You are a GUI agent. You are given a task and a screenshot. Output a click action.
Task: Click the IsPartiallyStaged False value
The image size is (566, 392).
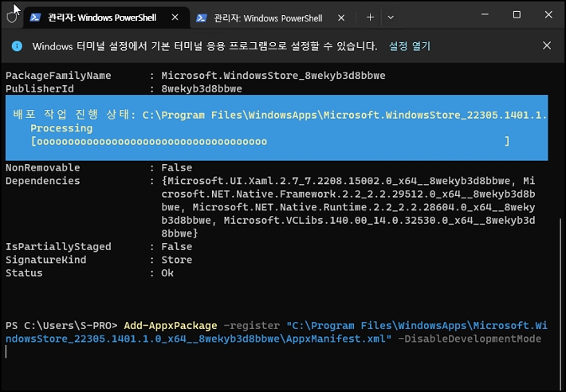coord(177,246)
